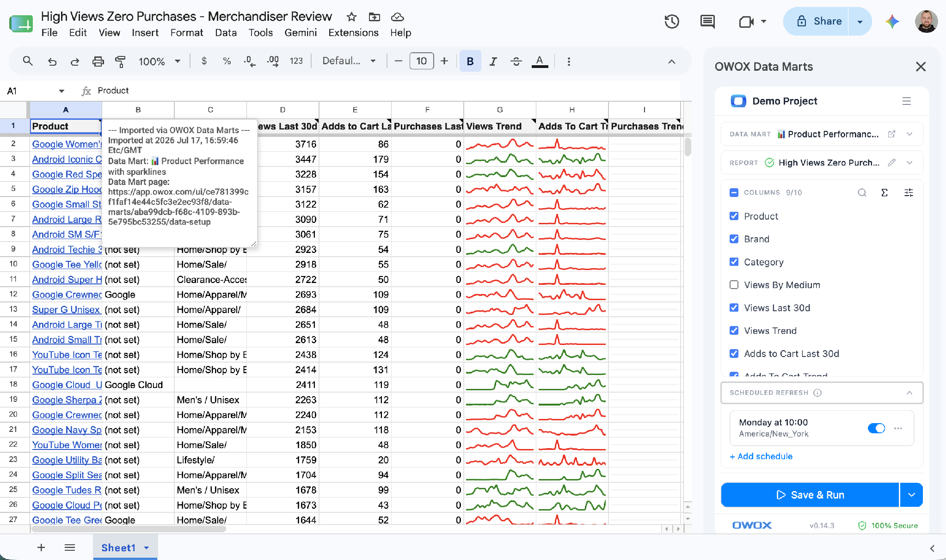946x560 pixels.
Task: Open the Data Mart in new tab
Action: click(x=891, y=134)
